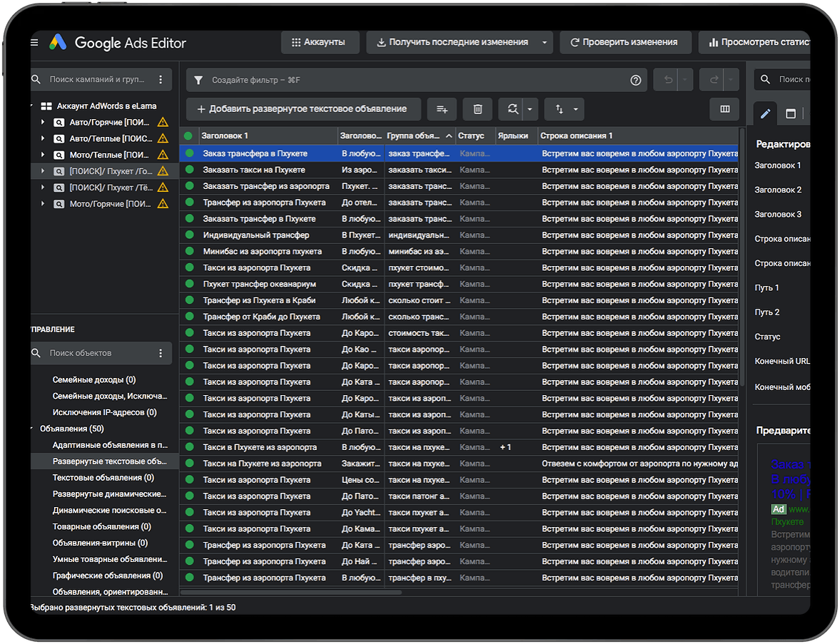Viewport: 840px width, 644px height.
Task: Expand the Авто/Горячие campaign tree node
Action: click(x=44, y=122)
